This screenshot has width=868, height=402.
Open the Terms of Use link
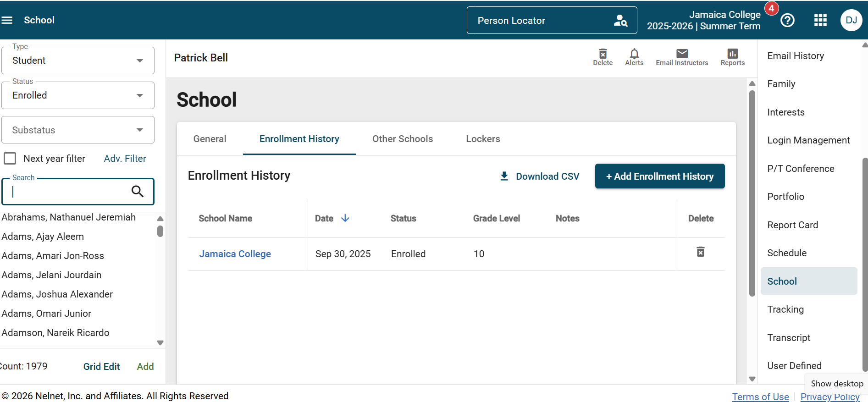tap(760, 397)
